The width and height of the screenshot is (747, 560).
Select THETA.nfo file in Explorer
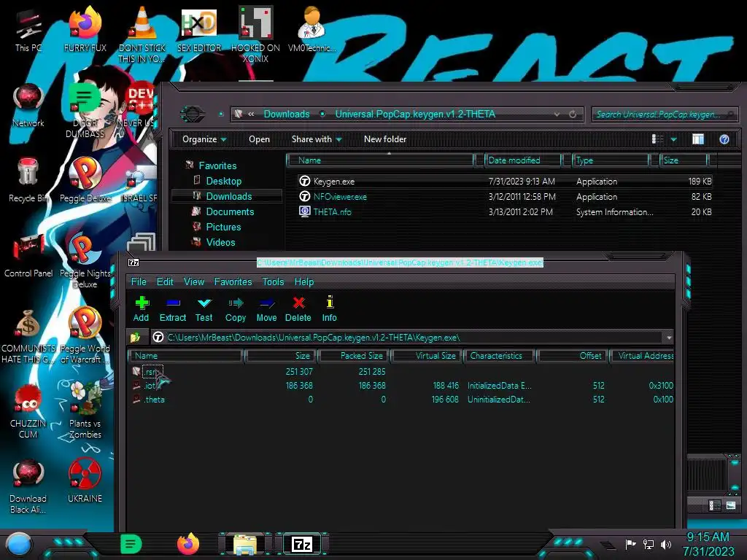(505, 212)
